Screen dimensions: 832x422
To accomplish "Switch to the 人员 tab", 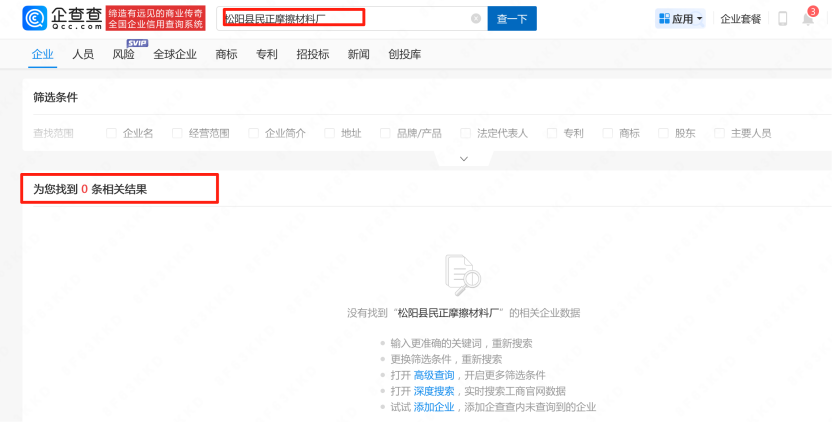I will click(x=83, y=54).
